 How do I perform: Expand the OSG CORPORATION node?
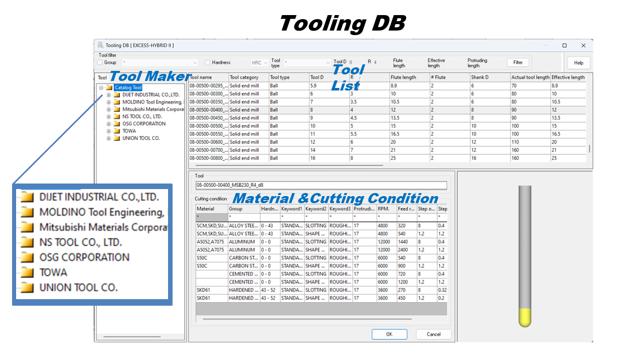[x=109, y=124]
